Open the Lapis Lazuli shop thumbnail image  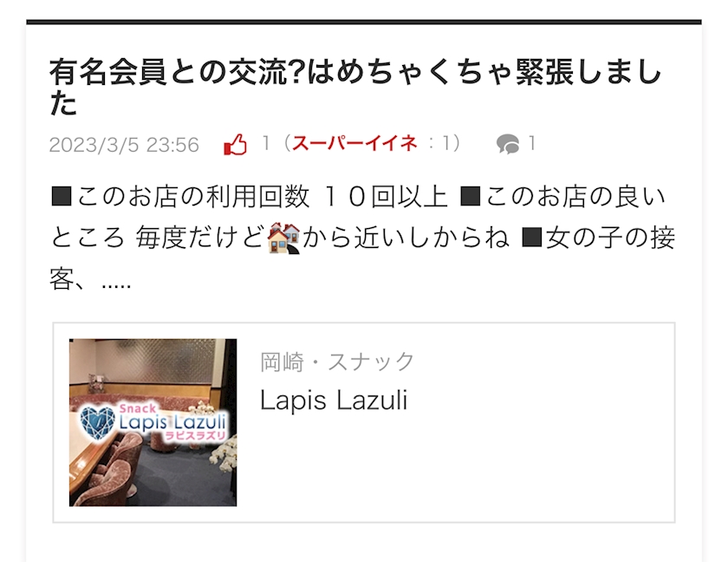[153, 422]
